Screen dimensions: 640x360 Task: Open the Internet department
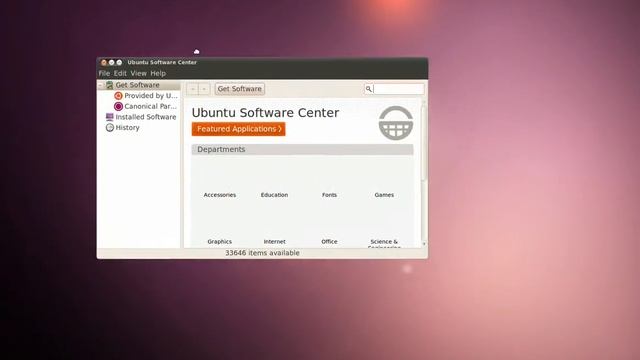[x=274, y=242]
